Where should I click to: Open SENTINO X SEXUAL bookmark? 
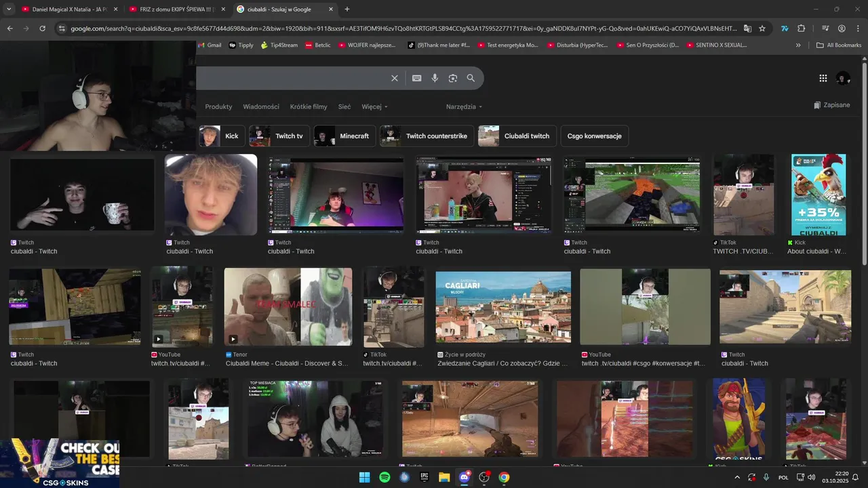[717, 45]
